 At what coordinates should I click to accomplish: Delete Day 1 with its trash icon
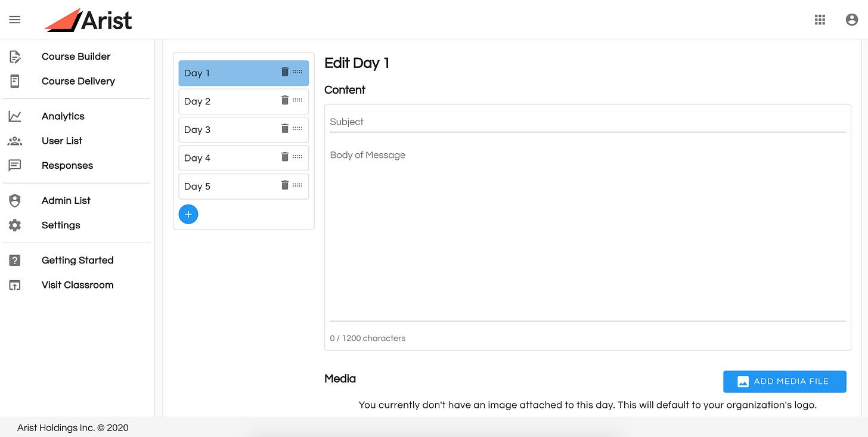tap(284, 72)
